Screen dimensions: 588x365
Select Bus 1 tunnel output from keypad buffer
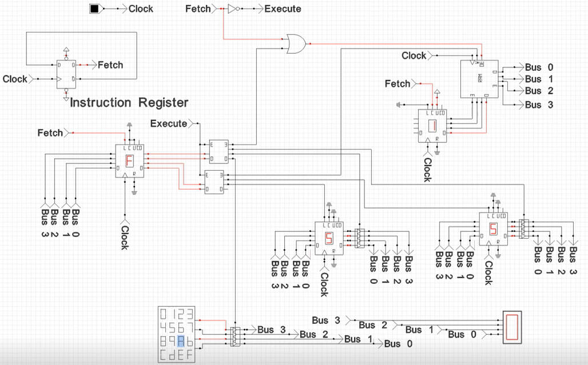356,339
